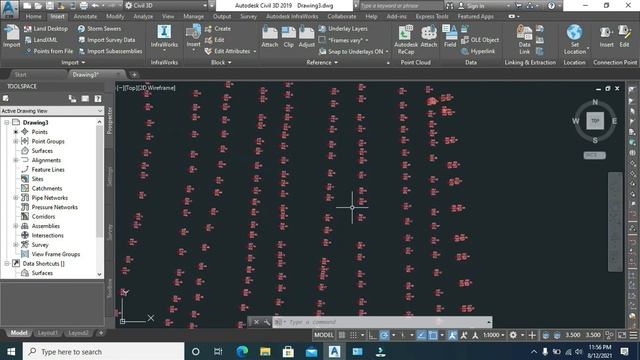Toggle polar tracking
The image size is (640, 360).
click(384, 335)
